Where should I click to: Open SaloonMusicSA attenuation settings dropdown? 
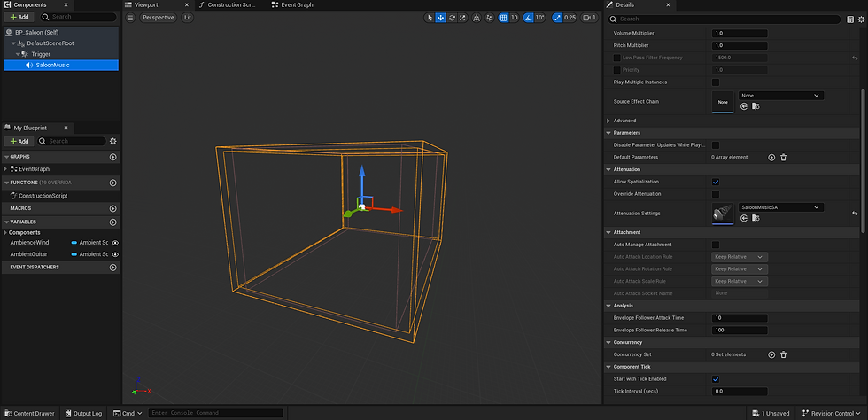point(781,207)
